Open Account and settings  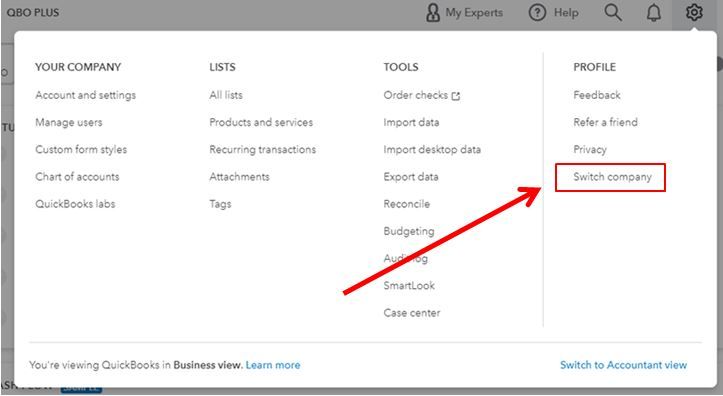coord(86,95)
